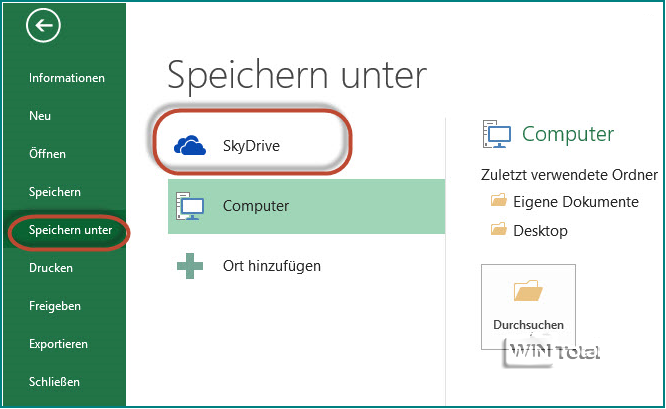Open the Informationen menu item
Viewport: 666px width, 409px height.
click(67, 78)
